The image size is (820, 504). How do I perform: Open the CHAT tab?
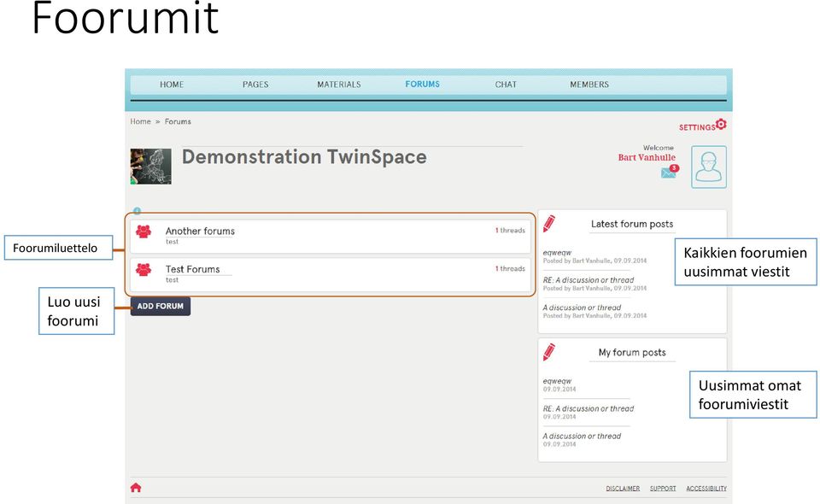[506, 85]
